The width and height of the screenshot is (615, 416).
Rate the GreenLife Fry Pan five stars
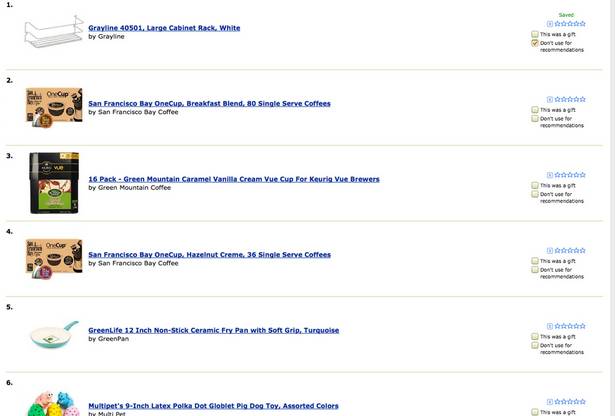click(x=582, y=326)
